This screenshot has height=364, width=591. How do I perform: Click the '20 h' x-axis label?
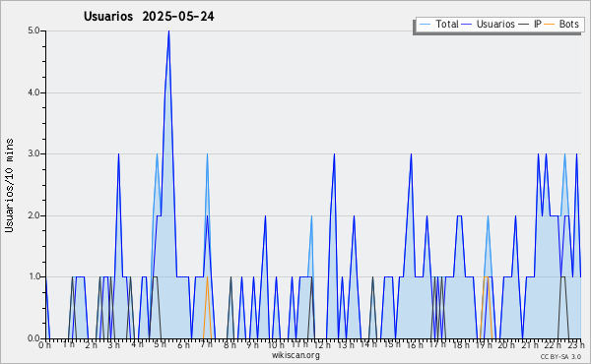coord(507,345)
